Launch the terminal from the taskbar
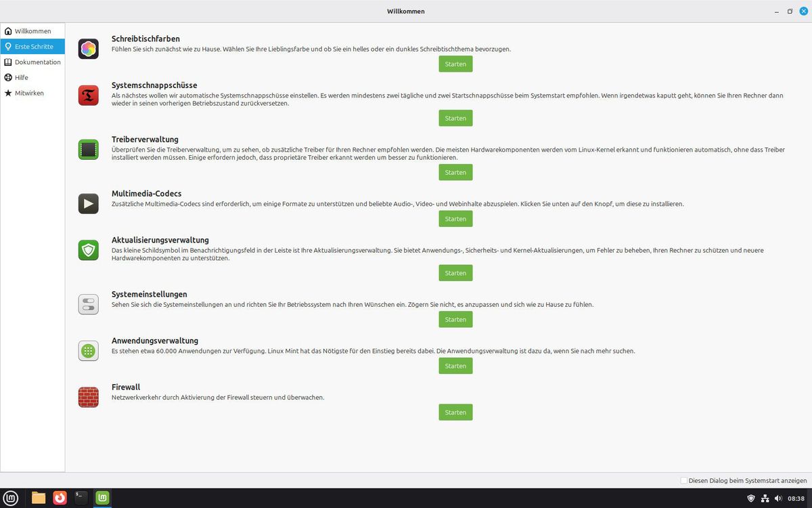The height and width of the screenshot is (508, 812). click(81, 498)
